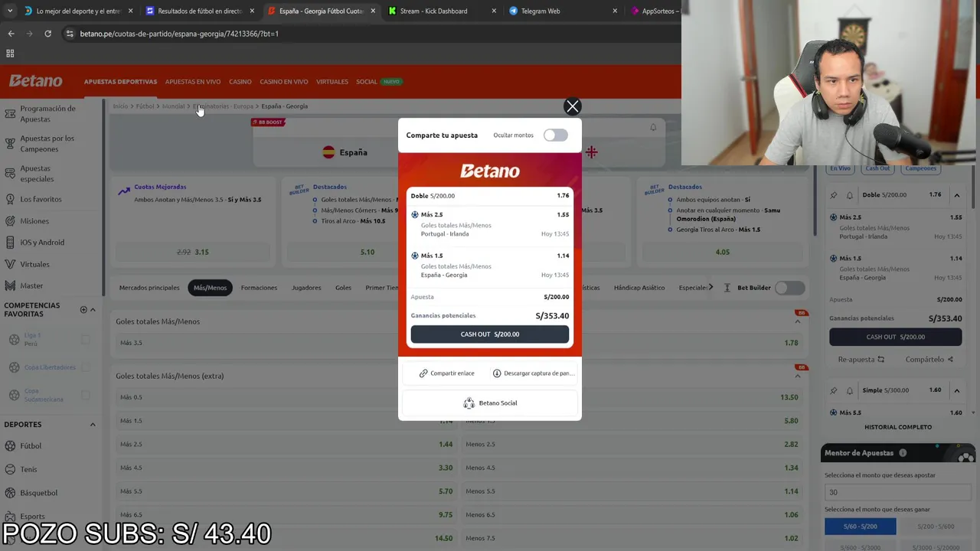Check the Copa Libertadores checkbox
This screenshot has height=551, width=980.
coord(86,368)
